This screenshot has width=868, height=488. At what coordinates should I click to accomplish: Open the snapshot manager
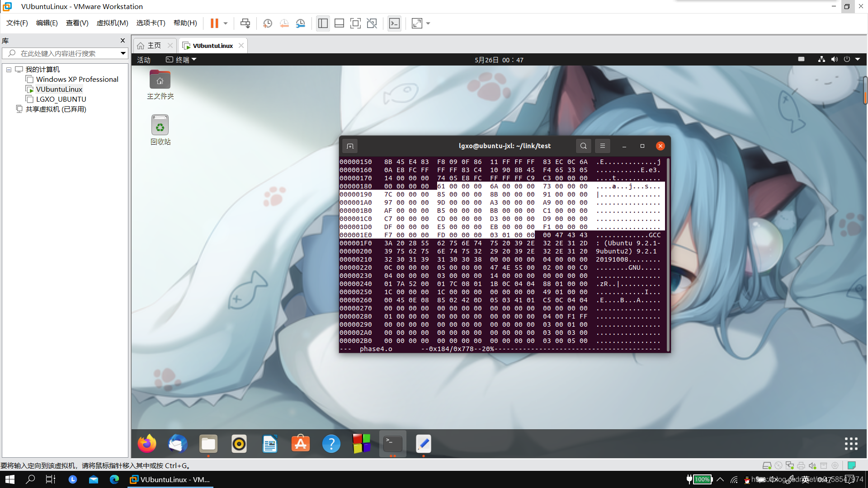[301, 23]
